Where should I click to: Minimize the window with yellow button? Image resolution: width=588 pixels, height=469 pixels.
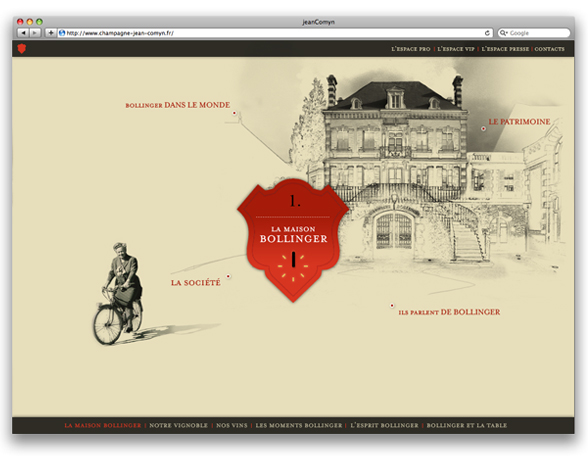coord(30,22)
